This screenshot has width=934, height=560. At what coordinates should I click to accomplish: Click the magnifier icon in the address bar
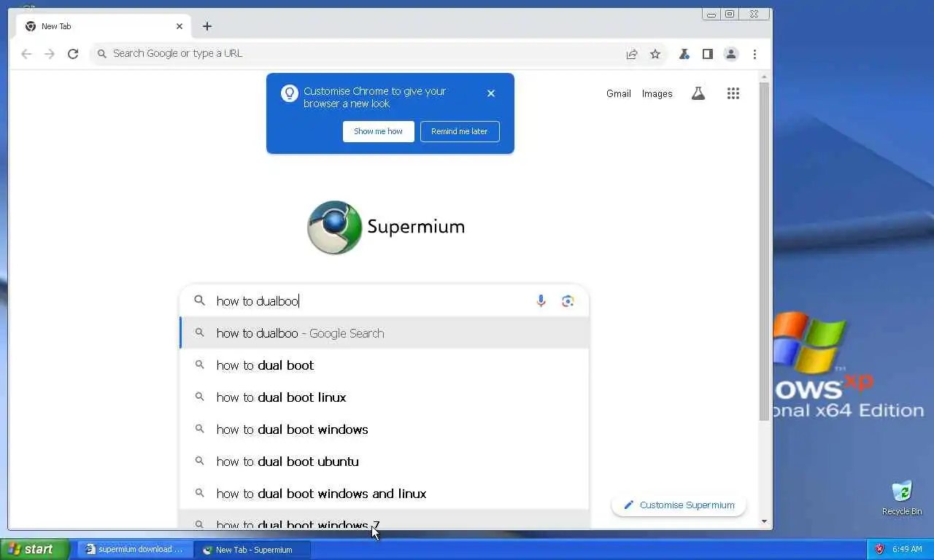[102, 54]
